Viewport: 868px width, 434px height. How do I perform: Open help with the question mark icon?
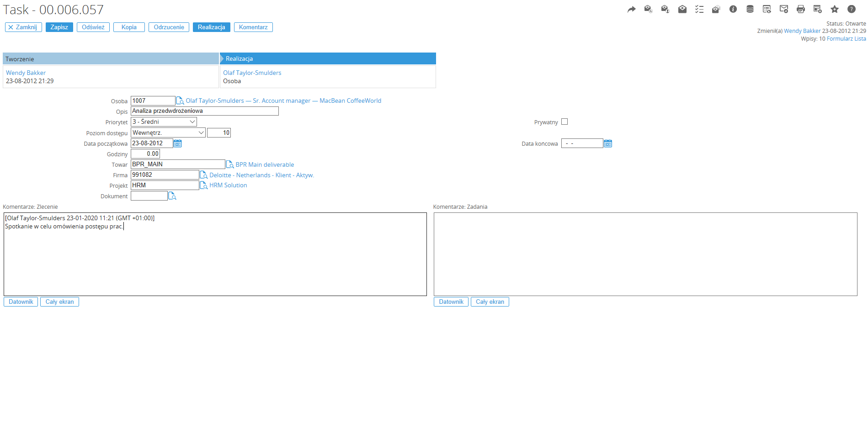851,9
